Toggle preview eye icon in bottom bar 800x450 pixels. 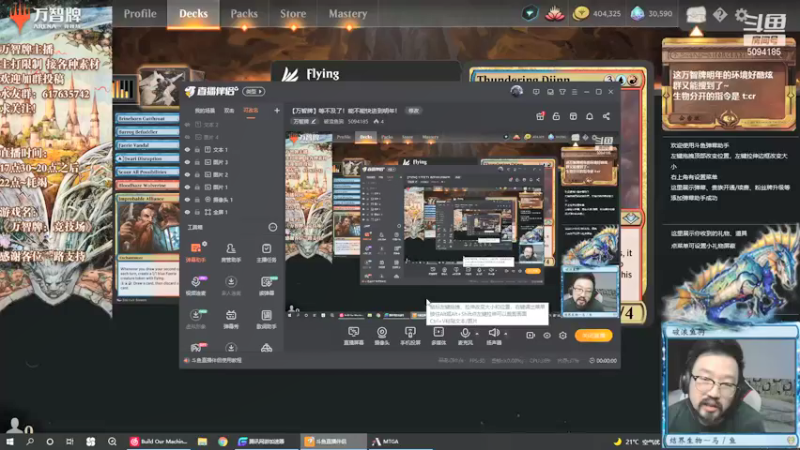point(546,336)
